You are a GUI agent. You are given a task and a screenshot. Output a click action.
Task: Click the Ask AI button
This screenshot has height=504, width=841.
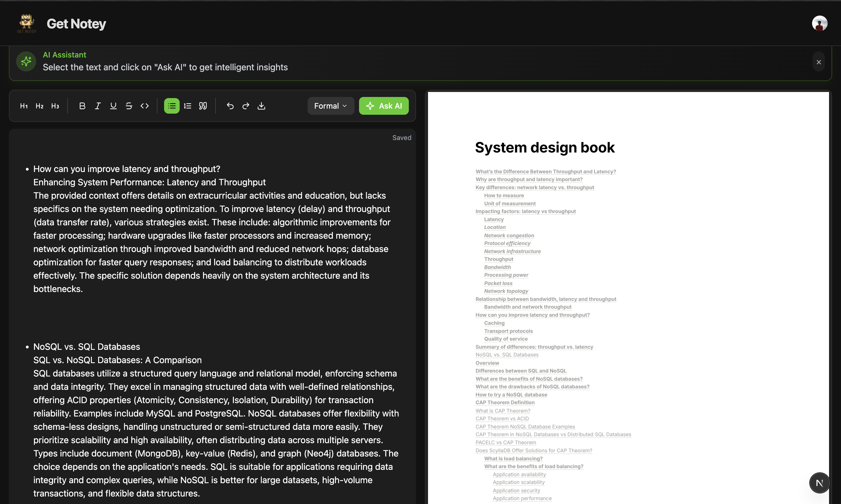[384, 106]
